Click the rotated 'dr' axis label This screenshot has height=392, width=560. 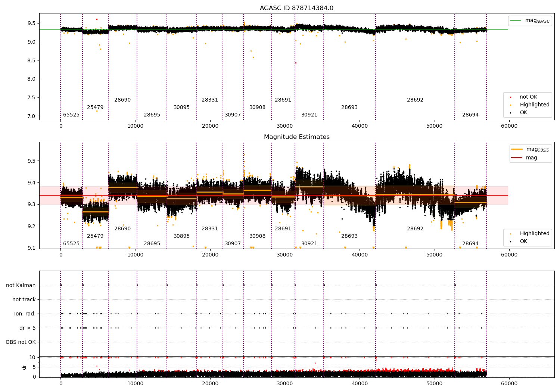(24, 367)
